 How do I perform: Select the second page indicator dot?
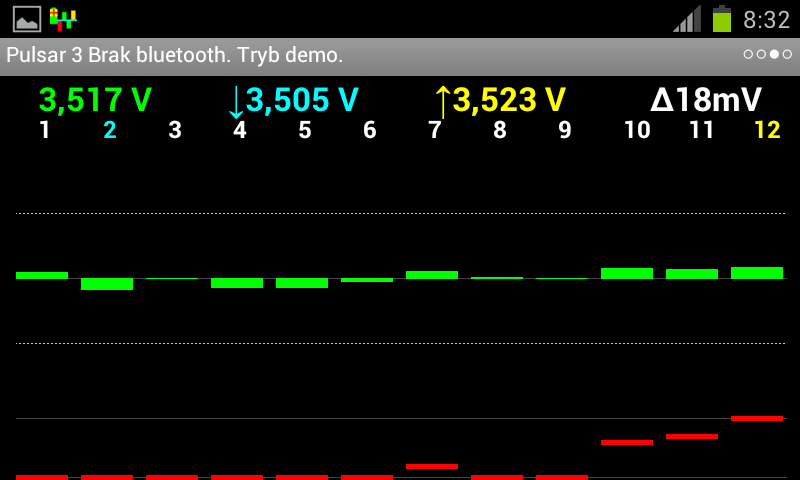761,54
